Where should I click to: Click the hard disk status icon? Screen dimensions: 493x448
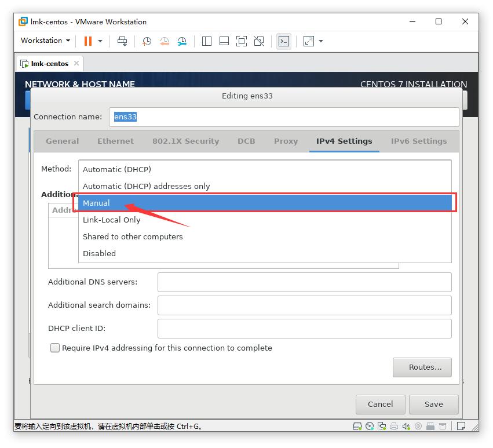357,427
